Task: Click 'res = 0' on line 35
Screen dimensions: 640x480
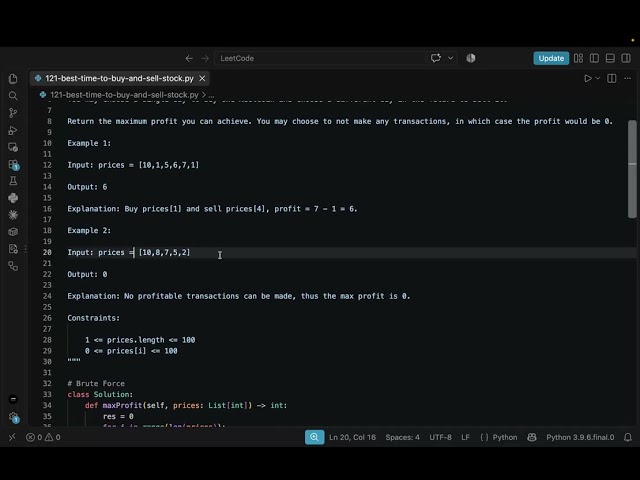Action: point(118,416)
